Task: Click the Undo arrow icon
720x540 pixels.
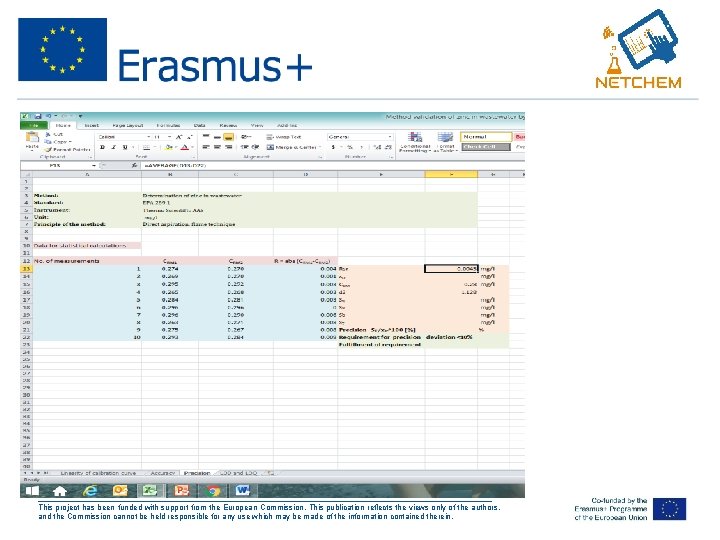Action: coord(49,117)
